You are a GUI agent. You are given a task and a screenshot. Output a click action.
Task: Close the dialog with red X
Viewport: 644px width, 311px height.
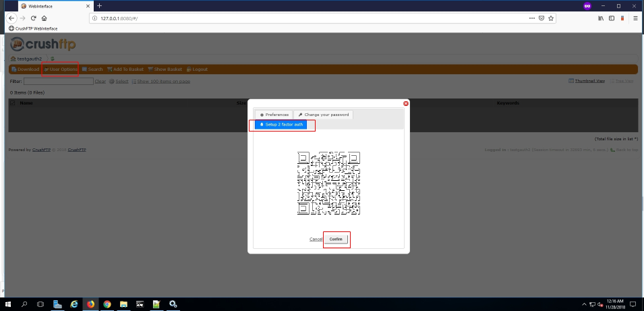pyautogui.click(x=406, y=103)
